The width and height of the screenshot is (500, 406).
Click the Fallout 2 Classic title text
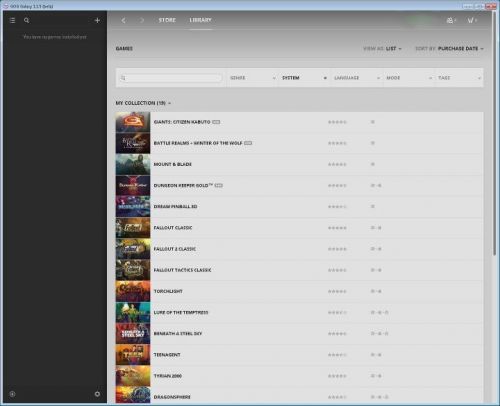tap(175, 249)
